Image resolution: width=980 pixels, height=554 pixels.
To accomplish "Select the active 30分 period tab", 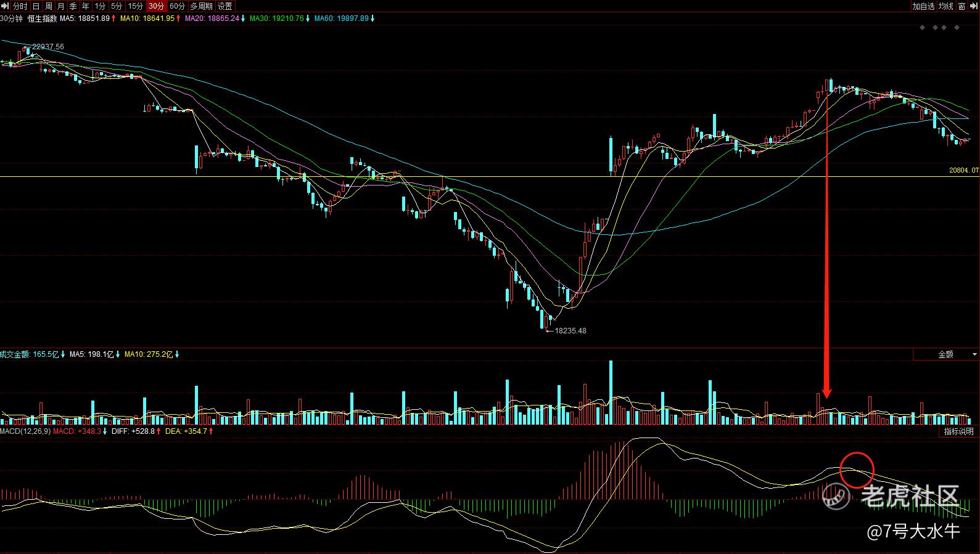I will [x=156, y=6].
